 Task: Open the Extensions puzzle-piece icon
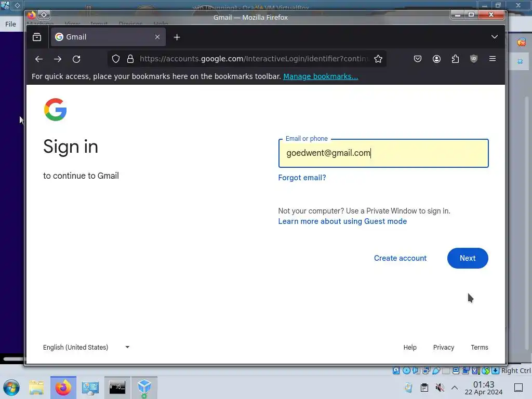point(455,59)
